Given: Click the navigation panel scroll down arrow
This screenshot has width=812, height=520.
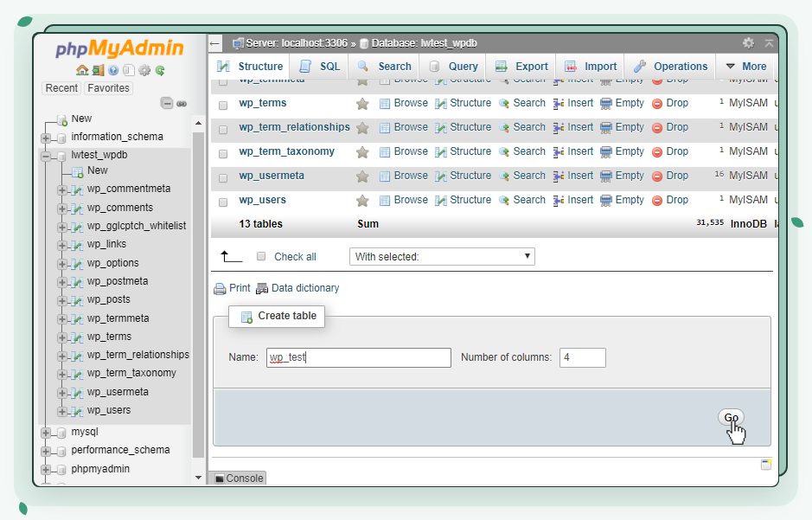Looking at the screenshot, I should click(198, 478).
